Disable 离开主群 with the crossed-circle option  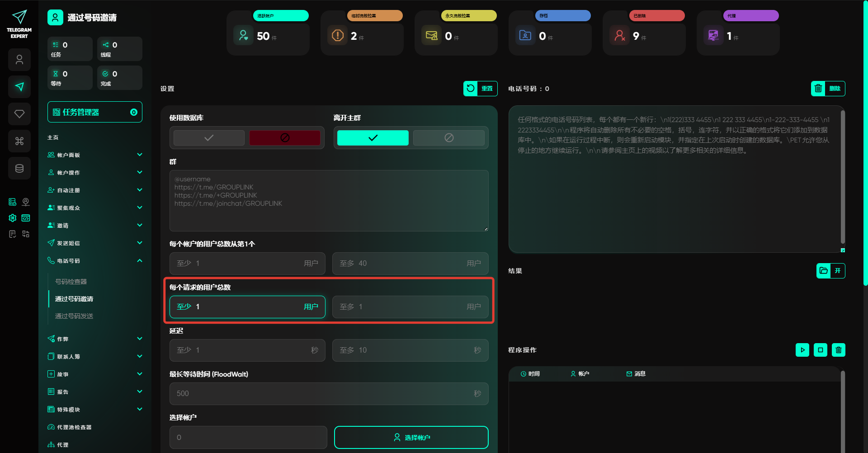[448, 138]
